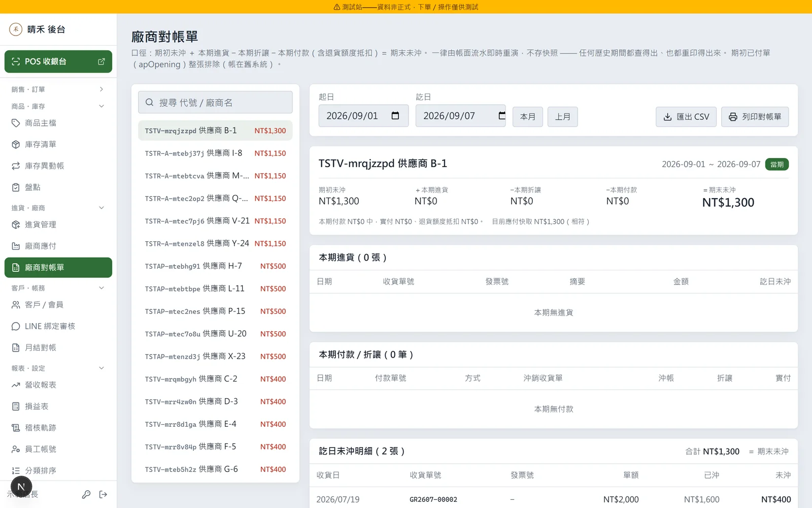Select supplier TSTV-mrr4zw0n 供應商 D-3
This screenshot has width=812, height=508.
[215, 401]
